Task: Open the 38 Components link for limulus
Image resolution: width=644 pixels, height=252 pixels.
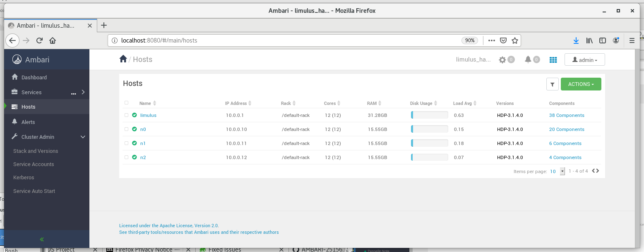Action: point(567,115)
